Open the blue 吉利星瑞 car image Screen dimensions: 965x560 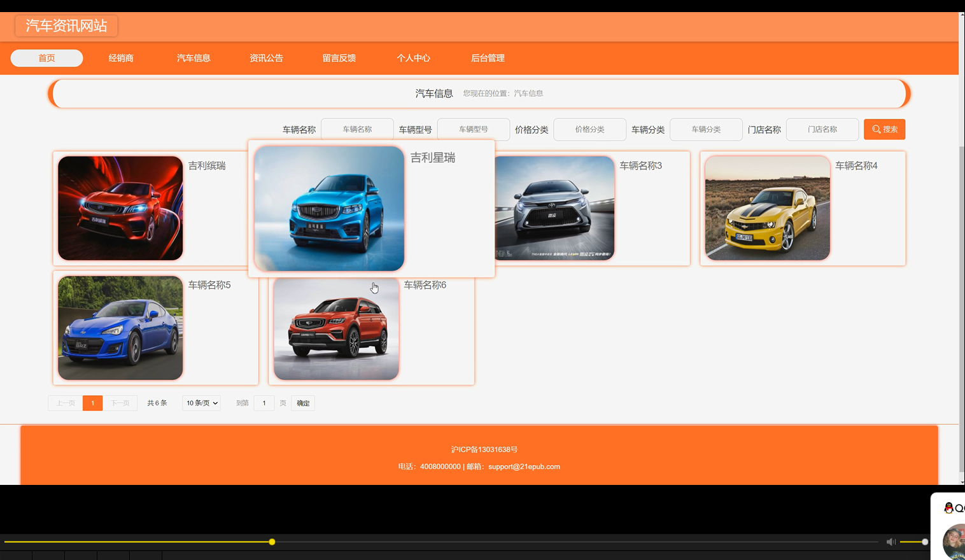pyautogui.click(x=329, y=209)
